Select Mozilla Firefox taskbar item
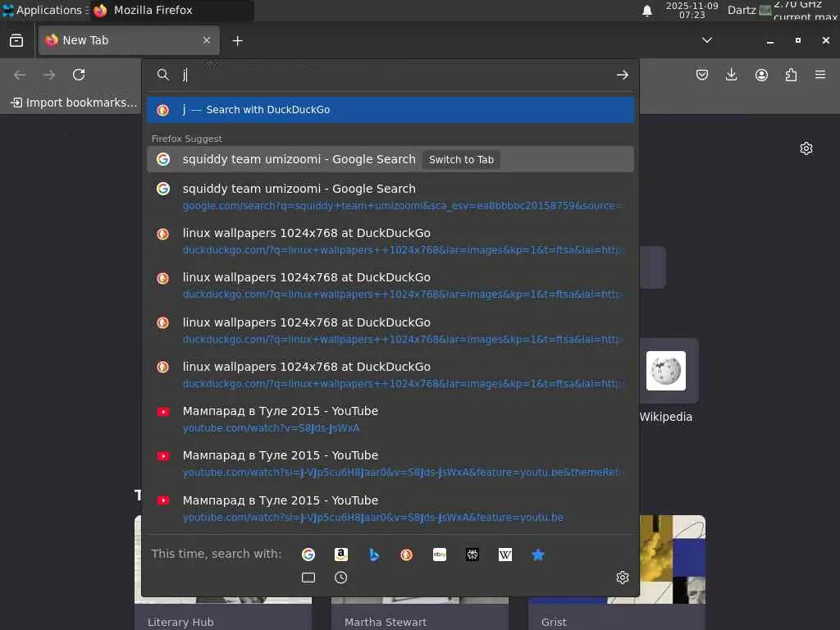This screenshot has height=630, width=840. [x=172, y=10]
